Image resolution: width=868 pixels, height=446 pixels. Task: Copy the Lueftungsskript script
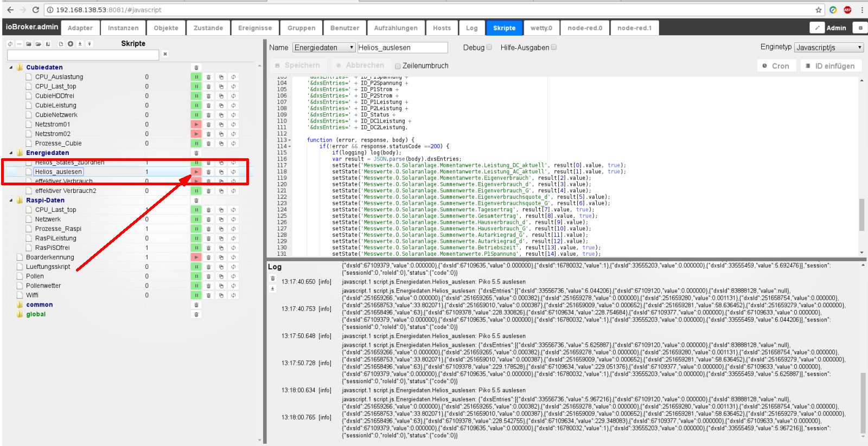tap(221, 267)
